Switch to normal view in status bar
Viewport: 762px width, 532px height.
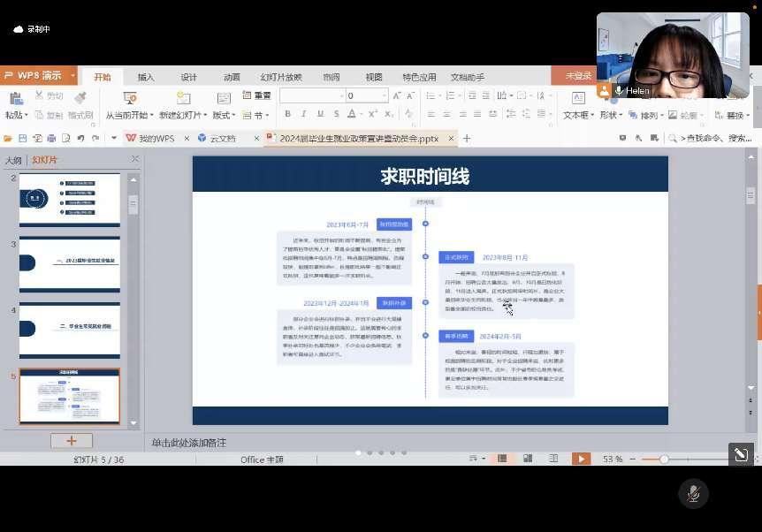tap(502, 459)
